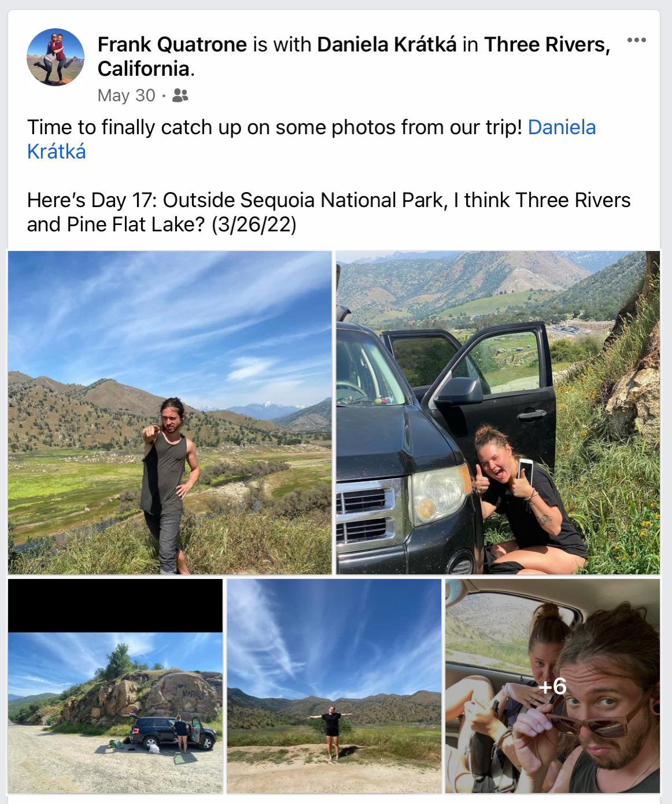Viewport: 672px width, 804px height.
Task: Click the word "California" in the header
Action: (143, 69)
